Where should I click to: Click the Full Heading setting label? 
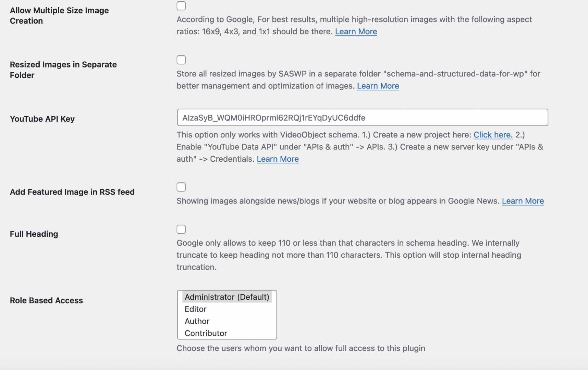point(34,234)
